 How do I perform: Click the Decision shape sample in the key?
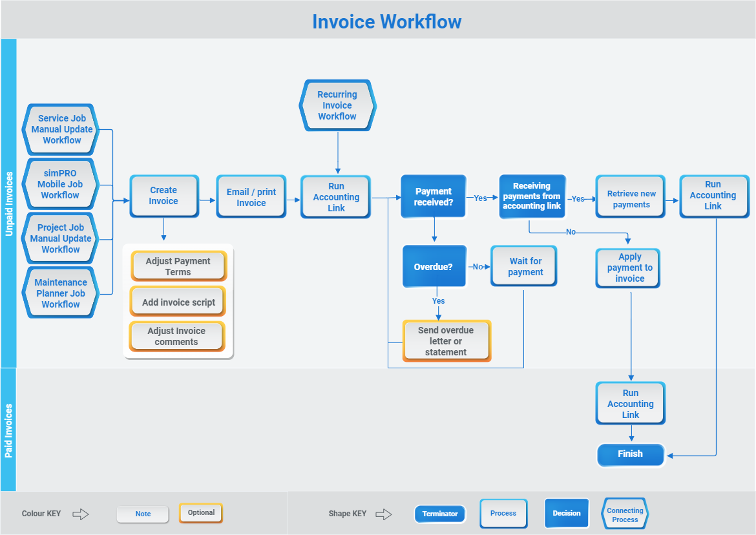[567, 513]
